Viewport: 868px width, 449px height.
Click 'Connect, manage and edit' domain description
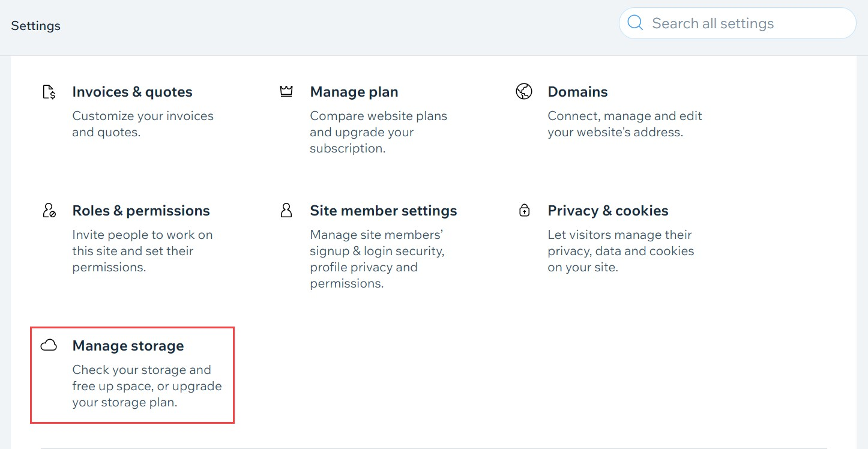[x=625, y=124]
